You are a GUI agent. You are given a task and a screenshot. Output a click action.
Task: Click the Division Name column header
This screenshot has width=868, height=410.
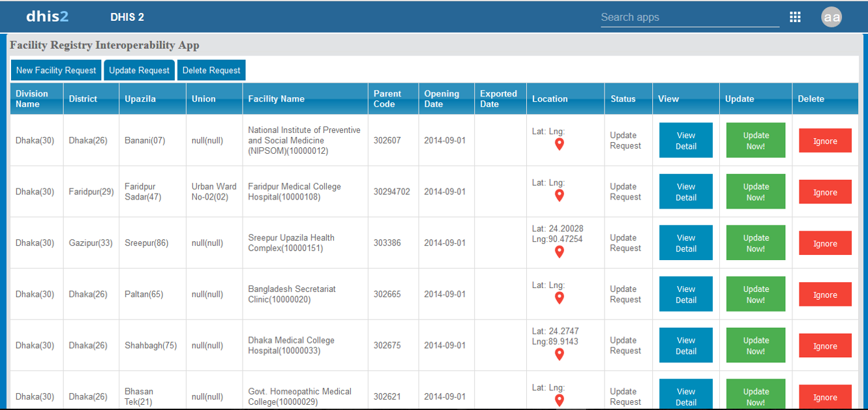pos(37,98)
